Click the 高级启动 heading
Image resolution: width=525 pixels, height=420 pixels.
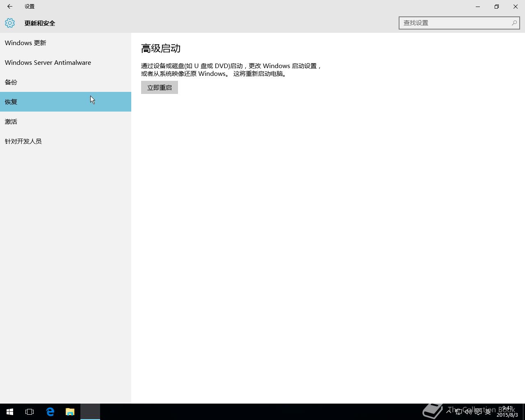click(161, 48)
